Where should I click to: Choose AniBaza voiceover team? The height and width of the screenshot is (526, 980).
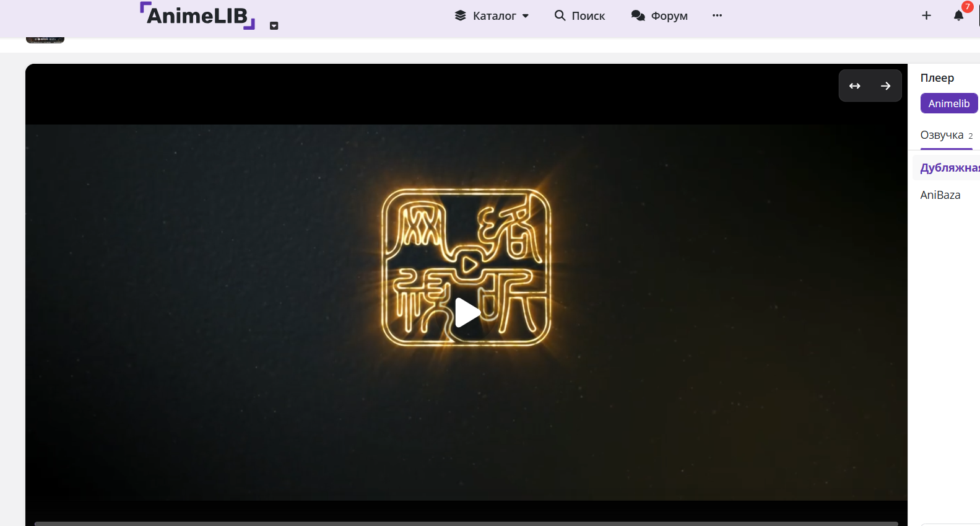940,195
